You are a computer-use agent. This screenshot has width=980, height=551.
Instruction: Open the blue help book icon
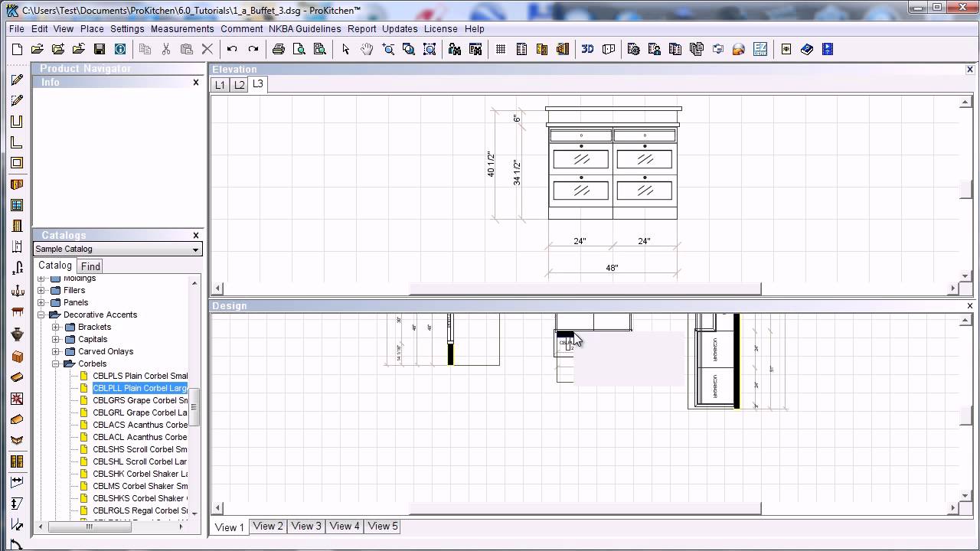(x=807, y=49)
